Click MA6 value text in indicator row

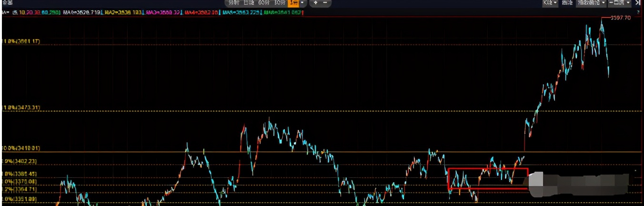82,12
